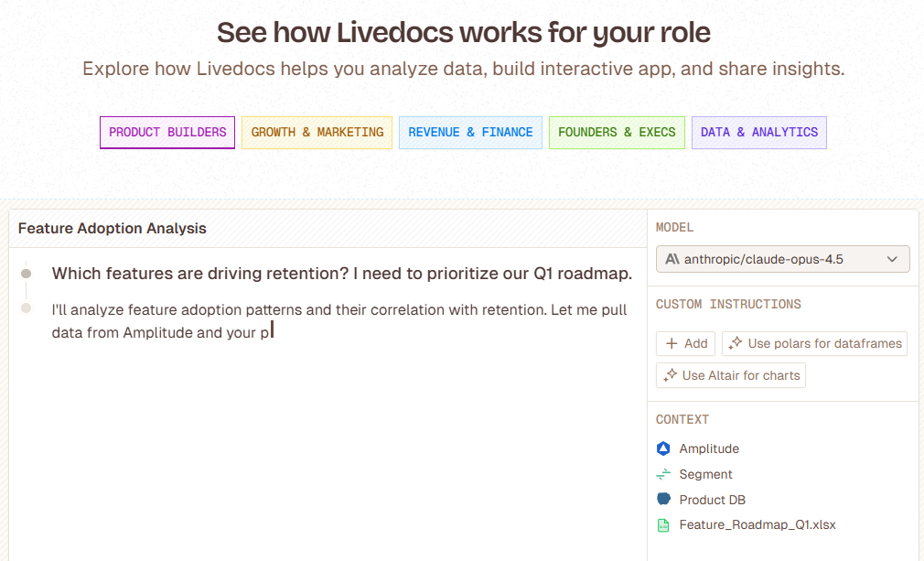This screenshot has height=561, width=924.
Task: Switch to the Product Builders tab
Action: click(x=167, y=133)
